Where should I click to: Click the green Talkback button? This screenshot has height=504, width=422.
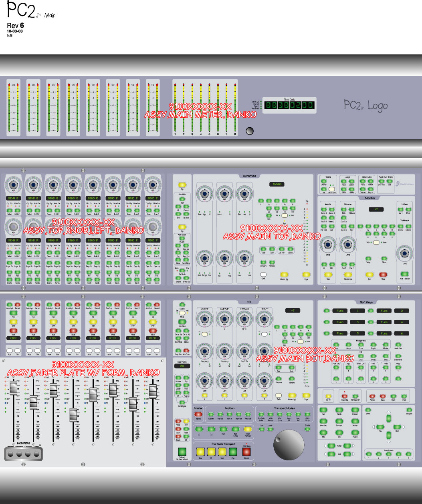pos(182,452)
